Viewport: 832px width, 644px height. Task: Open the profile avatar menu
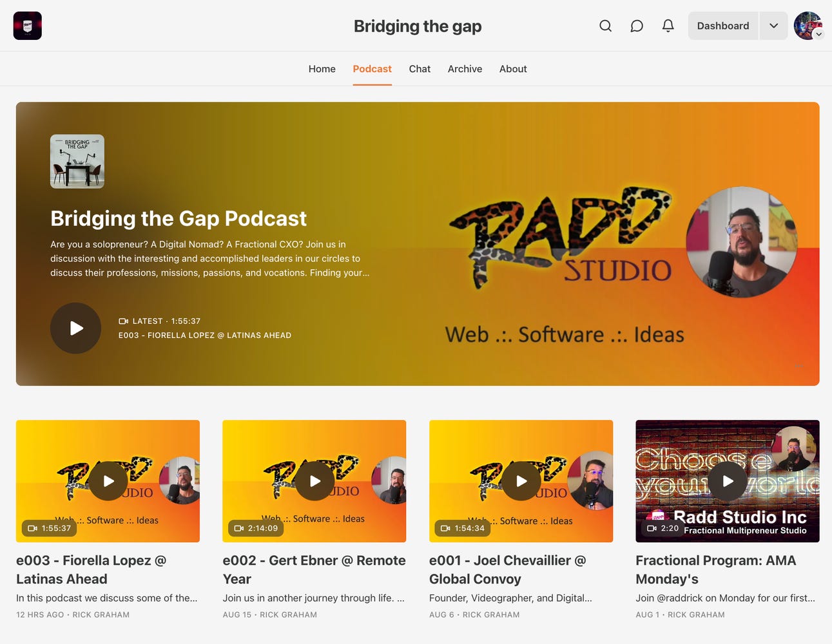coord(808,26)
